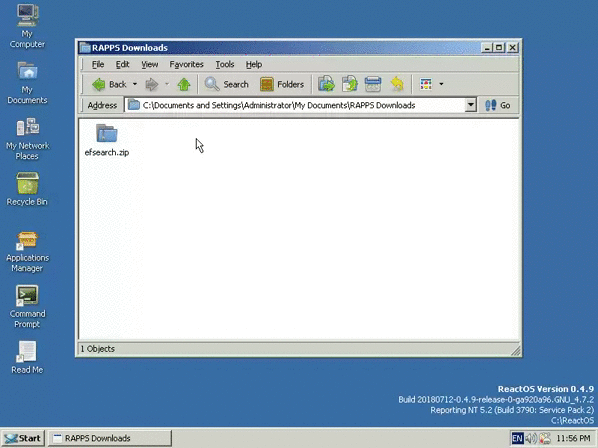
Task: Open the Start menu
Action: pos(23,438)
